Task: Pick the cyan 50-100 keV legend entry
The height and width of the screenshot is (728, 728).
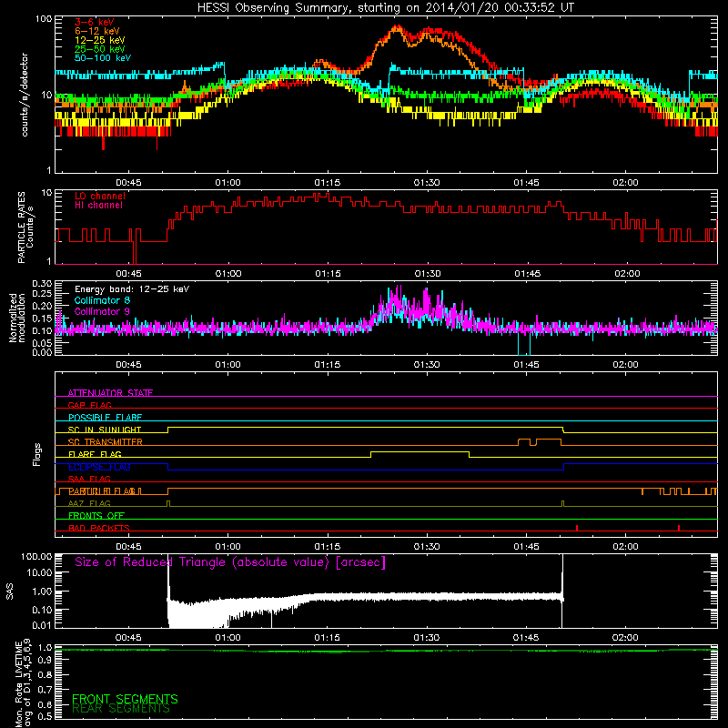Action: 103,58
